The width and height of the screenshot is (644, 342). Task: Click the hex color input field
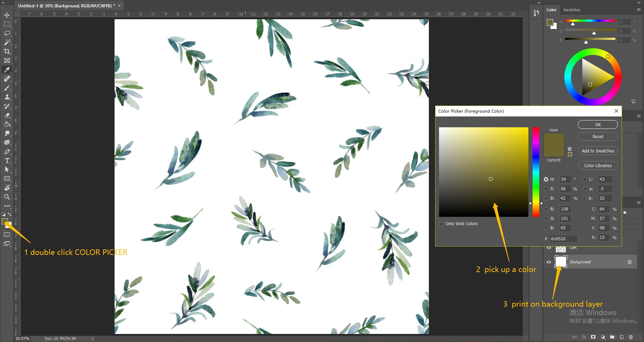pyautogui.click(x=563, y=239)
